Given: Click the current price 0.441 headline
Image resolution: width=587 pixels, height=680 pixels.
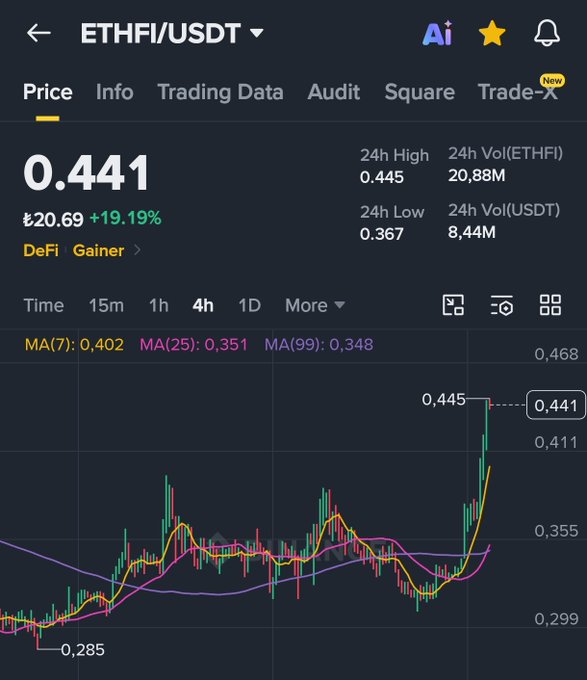Looking at the screenshot, I should pos(86,173).
